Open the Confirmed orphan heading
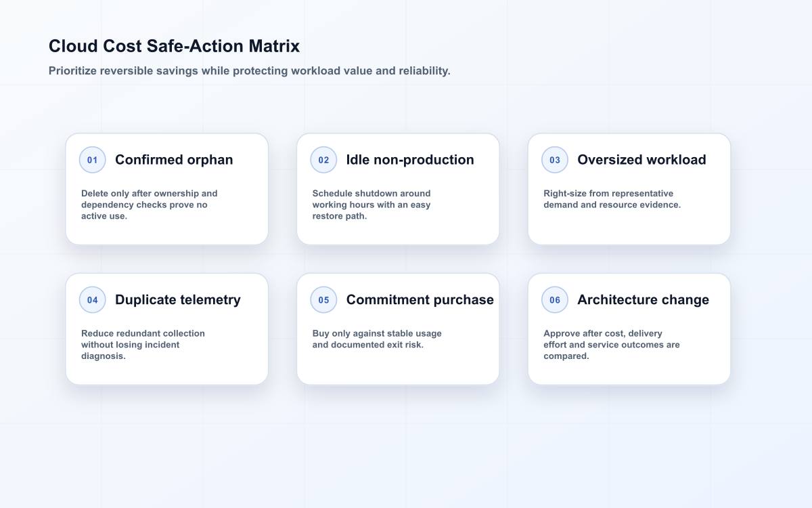The width and height of the screenshot is (812, 508). [174, 160]
